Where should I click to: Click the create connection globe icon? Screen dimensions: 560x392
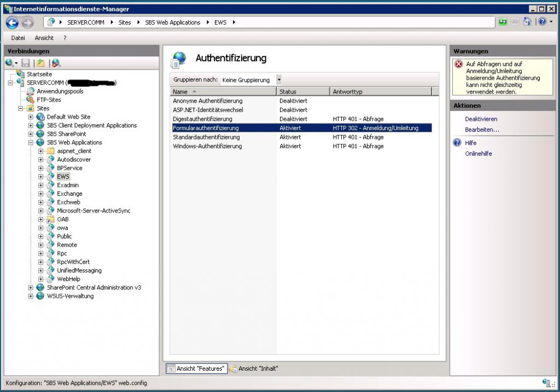click(x=10, y=63)
